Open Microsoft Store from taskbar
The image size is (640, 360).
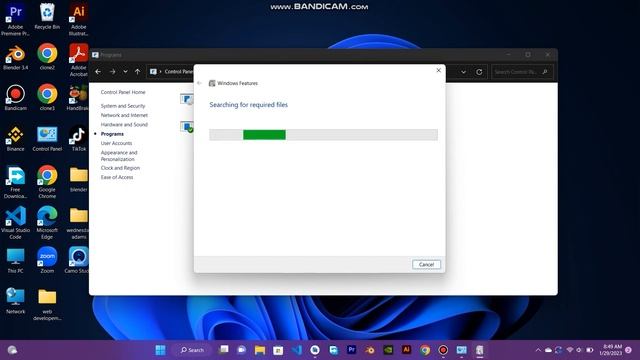pyautogui.click(x=278, y=350)
